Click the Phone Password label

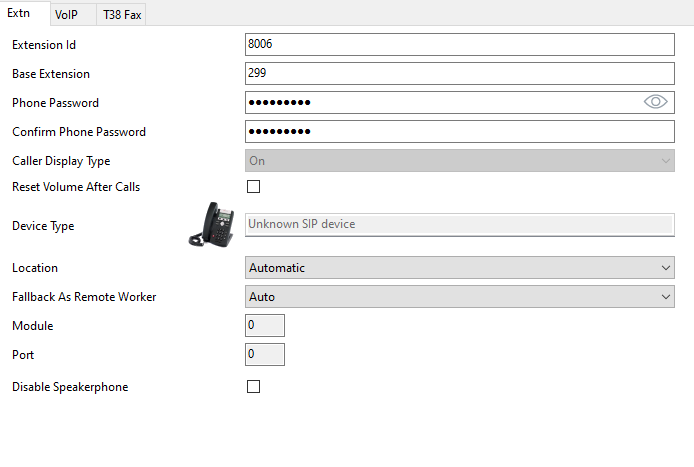55,103
